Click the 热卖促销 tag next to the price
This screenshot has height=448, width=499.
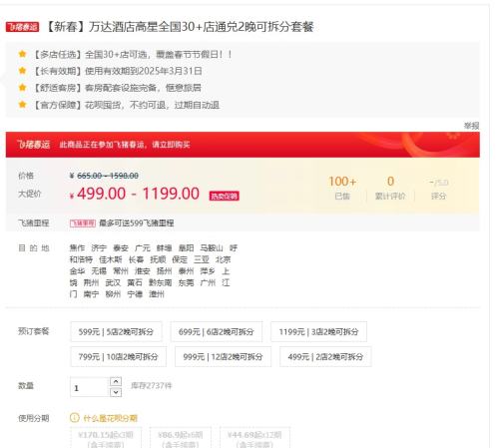(x=224, y=196)
